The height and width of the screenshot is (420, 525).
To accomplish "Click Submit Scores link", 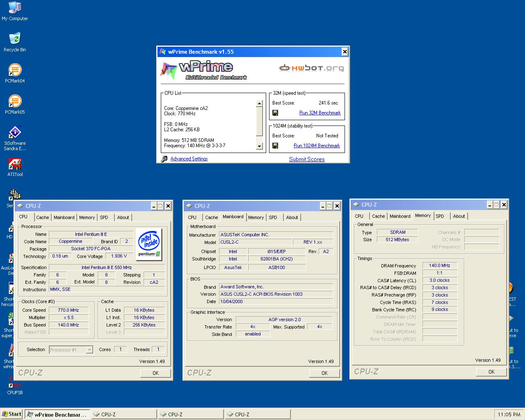I will pyautogui.click(x=307, y=159).
